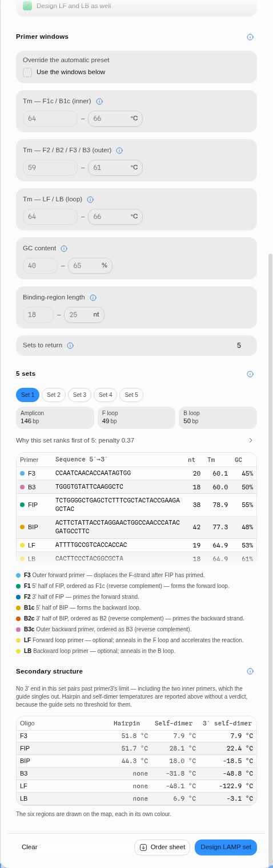The height and width of the screenshot is (868, 273).
Task: Click F3 hairpin value 51.8 °C
Action: 135,736
